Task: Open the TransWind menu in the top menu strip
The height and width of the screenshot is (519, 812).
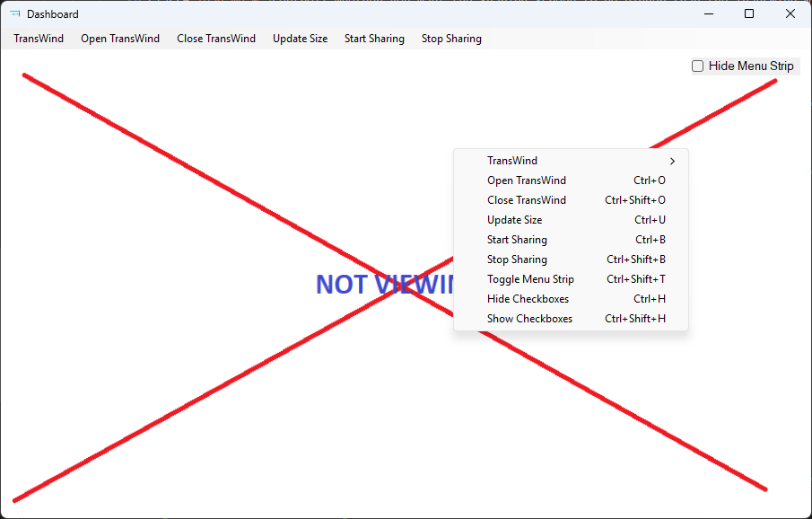Action: 39,39
